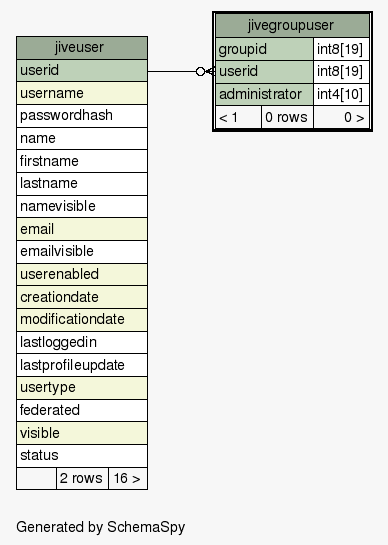Select the lastprofileupdate column row
Screen dimensions: 388x545
coord(82,365)
